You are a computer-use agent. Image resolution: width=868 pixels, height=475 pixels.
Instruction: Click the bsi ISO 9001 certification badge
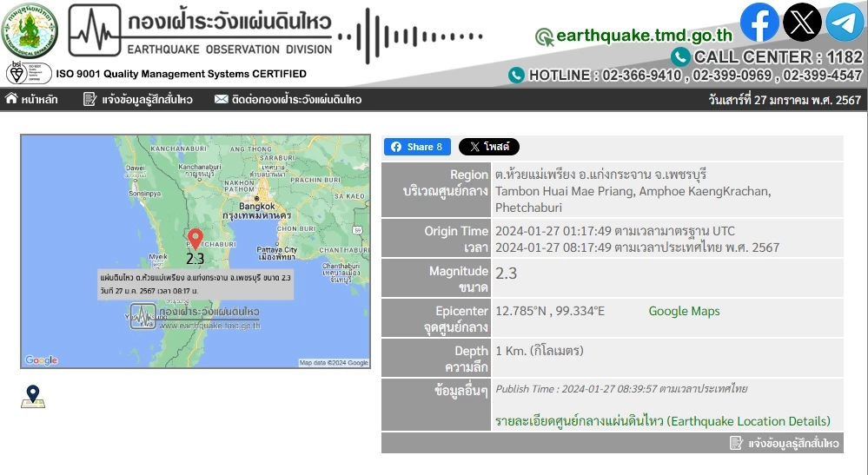(29, 72)
